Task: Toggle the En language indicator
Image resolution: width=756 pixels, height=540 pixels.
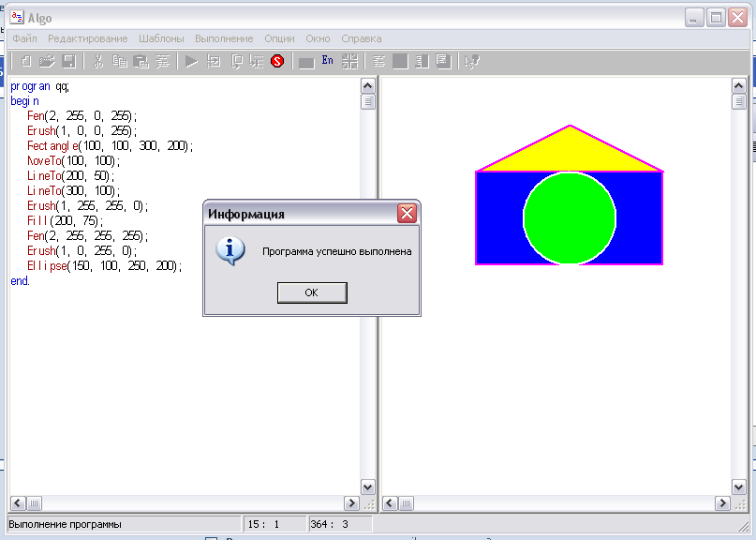Action: pyautogui.click(x=327, y=61)
